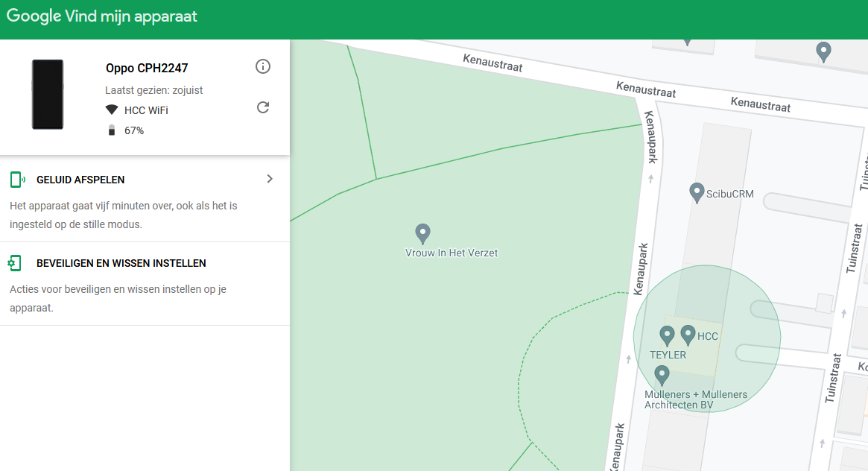Image resolution: width=868 pixels, height=471 pixels.
Task: Open BEVEILIGEN EN WISSEN INSTELLEN
Action: pos(121,263)
